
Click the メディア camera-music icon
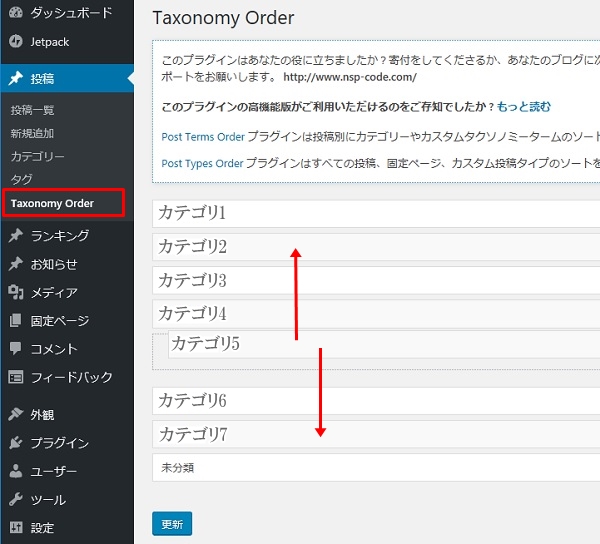coord(16,292)
